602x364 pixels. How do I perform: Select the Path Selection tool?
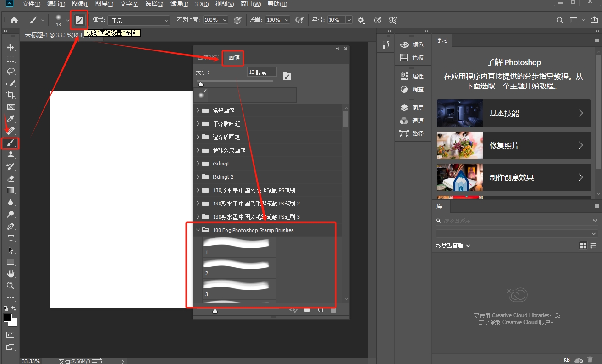click(x=11, y=250)
